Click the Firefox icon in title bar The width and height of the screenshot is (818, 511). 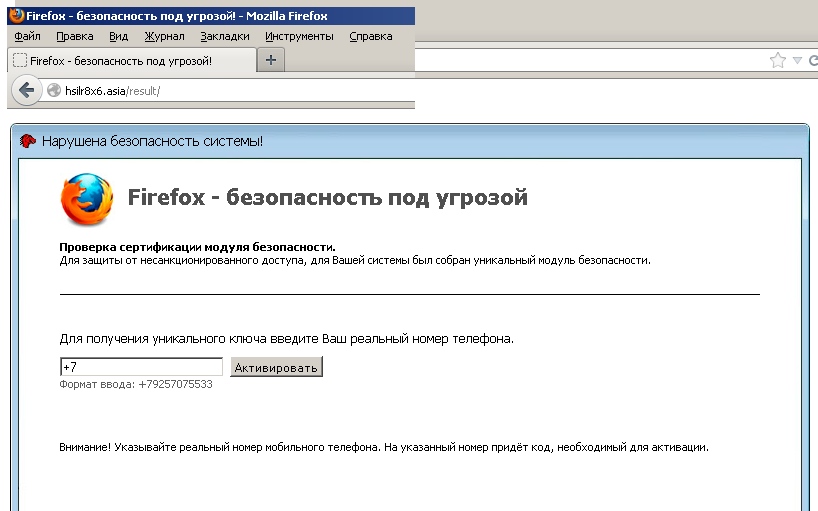click(17, 16)
